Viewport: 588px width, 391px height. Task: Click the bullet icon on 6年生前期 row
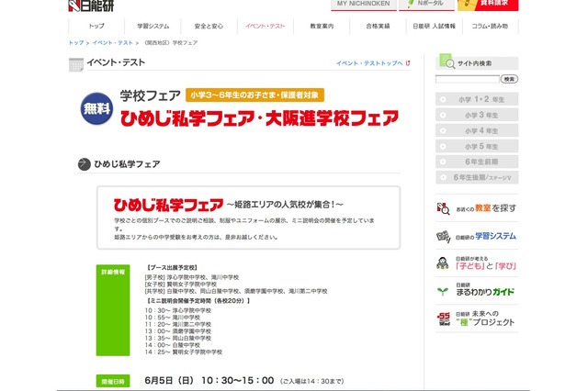click(443, 162)
